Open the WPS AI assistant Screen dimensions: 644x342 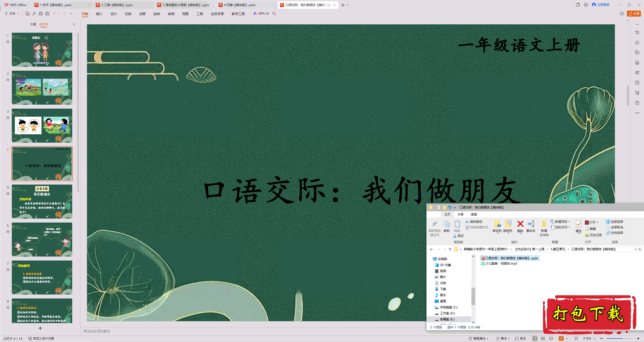(261, 14)
